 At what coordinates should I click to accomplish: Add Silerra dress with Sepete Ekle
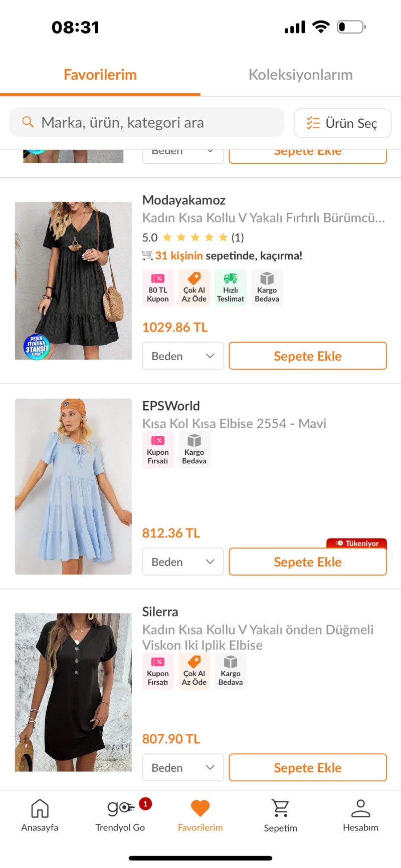(x=308, y=767)
